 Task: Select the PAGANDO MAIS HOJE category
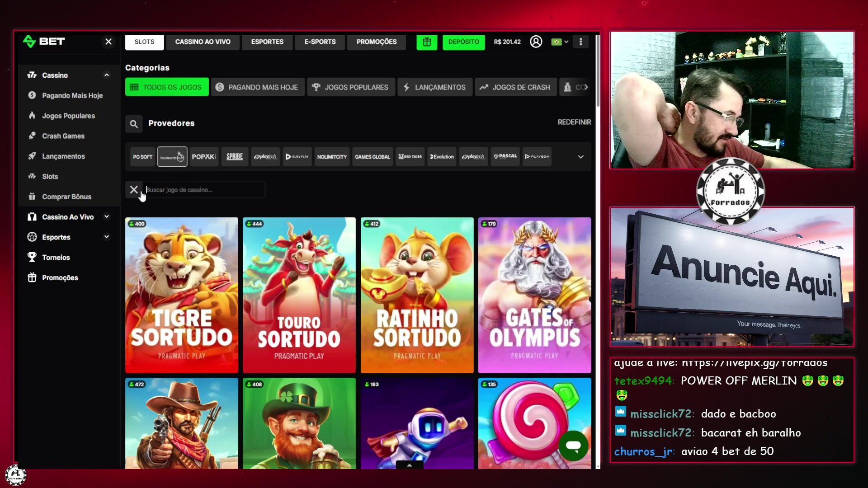coord(257,87)
